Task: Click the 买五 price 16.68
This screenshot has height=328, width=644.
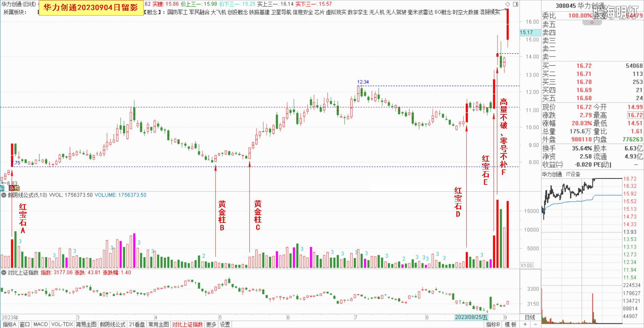Action: click(584, 98)
